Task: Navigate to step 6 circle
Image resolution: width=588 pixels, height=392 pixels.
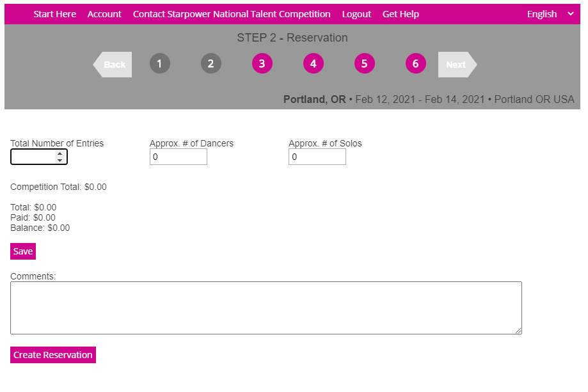Action: [415, 64]
